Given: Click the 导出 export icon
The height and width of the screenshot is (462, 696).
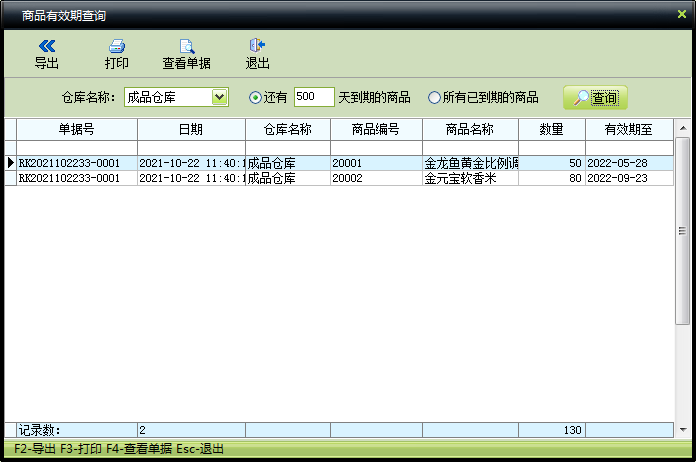Looking at the screenshot, I should (47, 46).
